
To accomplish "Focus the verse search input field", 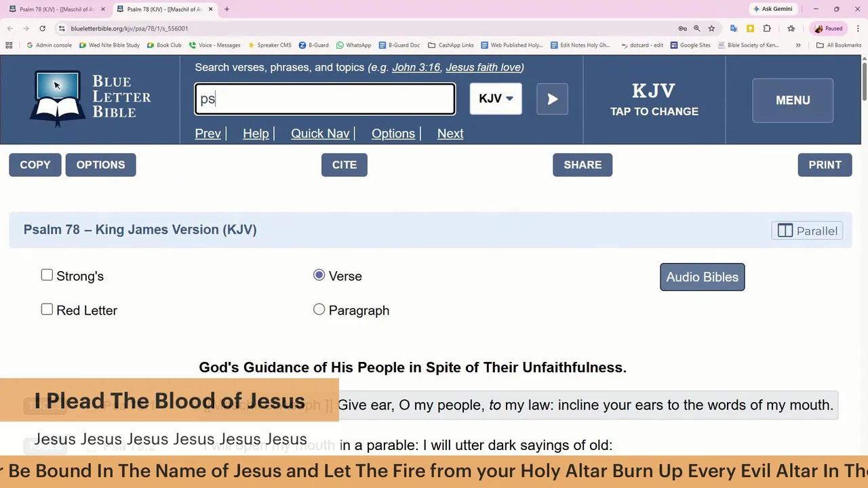I will (x=325, y=99).
